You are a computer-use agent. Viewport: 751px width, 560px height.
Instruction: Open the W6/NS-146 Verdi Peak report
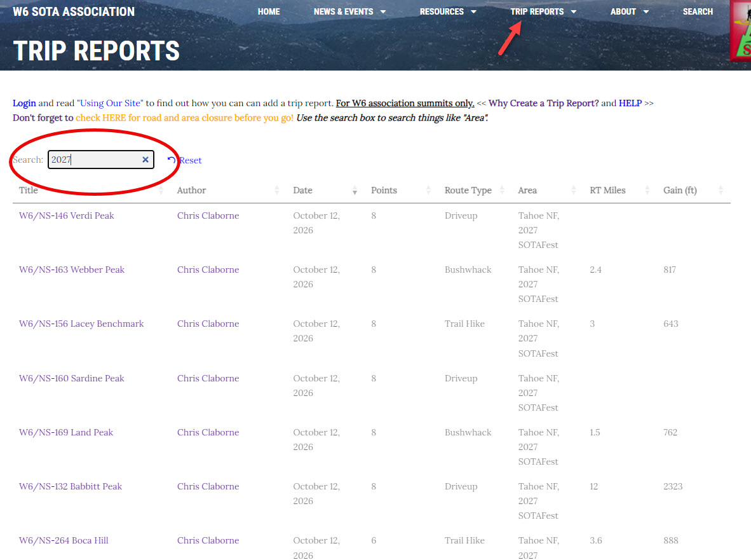click(67, 215)
